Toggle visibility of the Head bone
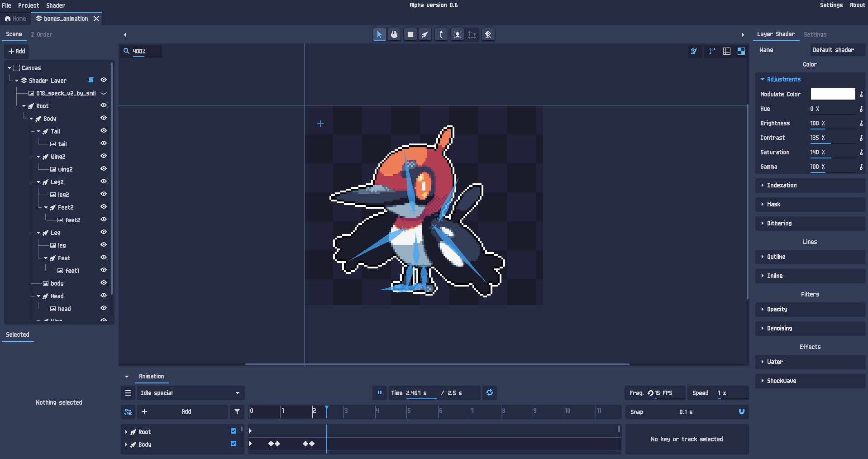 (104, 296)
